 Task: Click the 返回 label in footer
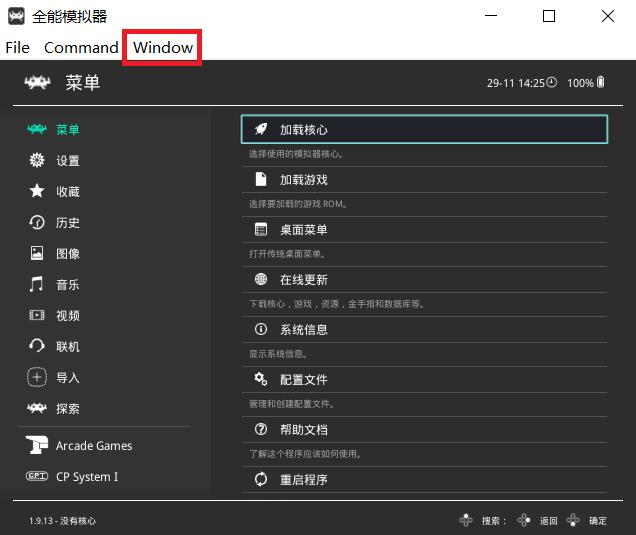[x=548, y=521]
